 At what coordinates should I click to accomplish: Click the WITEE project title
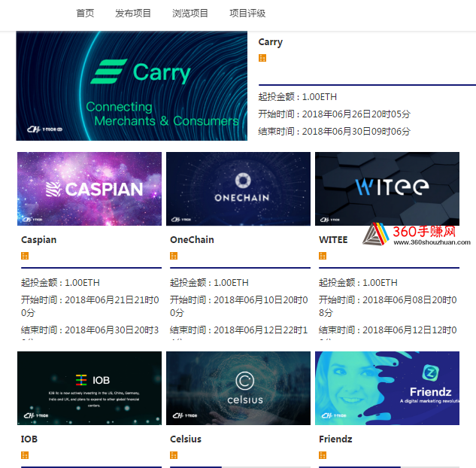[333, 240]
